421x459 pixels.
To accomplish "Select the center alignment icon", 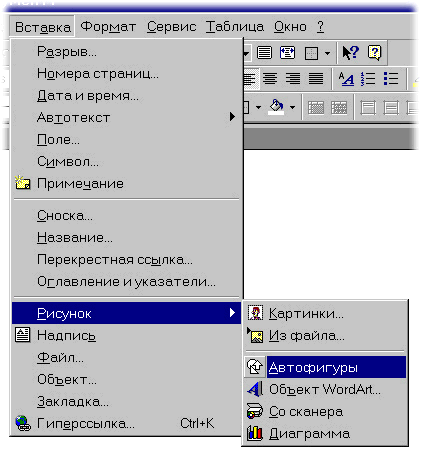I will (x=270, y=79).
